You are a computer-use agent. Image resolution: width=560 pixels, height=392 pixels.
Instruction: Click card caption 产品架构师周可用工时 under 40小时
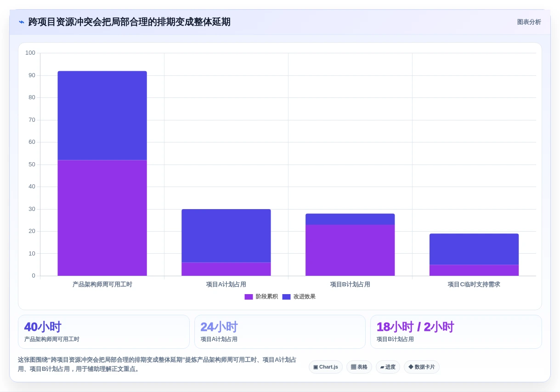click(x=52, y=340)
